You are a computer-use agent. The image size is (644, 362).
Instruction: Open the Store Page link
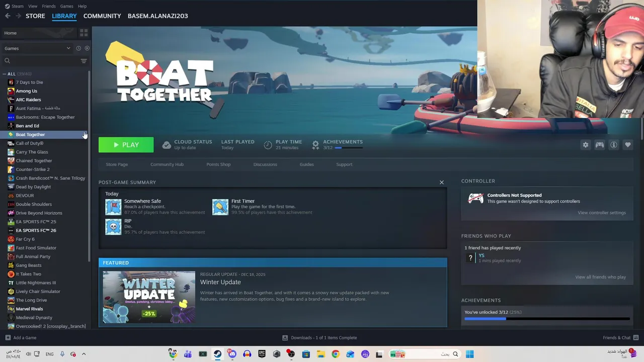point(117,164)
